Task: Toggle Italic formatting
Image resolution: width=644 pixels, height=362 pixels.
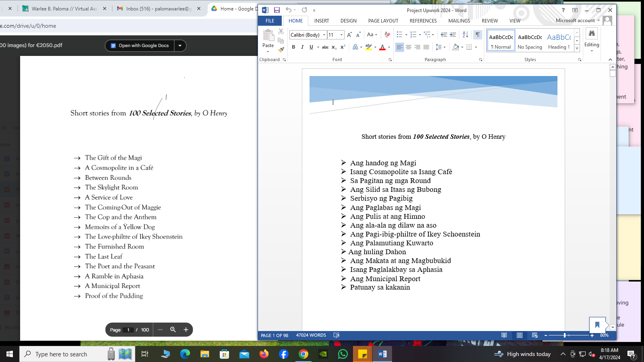Action: 302,47
